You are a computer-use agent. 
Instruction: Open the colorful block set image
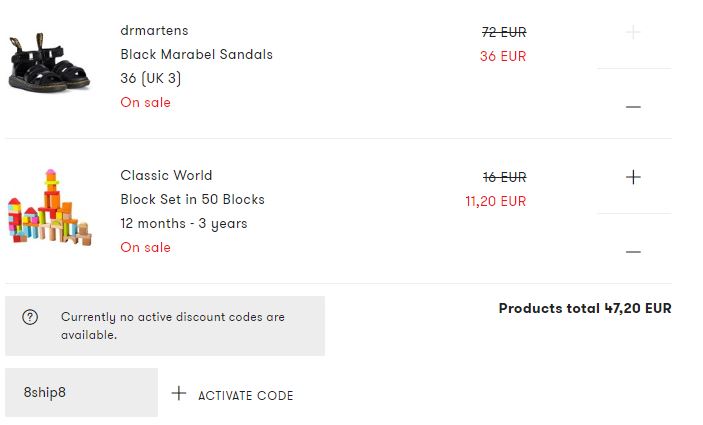click(x=49, y=207)
